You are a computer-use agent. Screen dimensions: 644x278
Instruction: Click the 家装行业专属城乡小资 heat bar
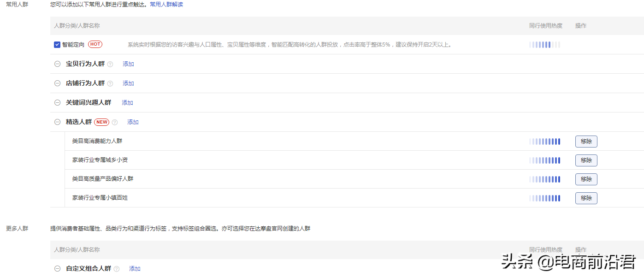click(x=544, y=160)
